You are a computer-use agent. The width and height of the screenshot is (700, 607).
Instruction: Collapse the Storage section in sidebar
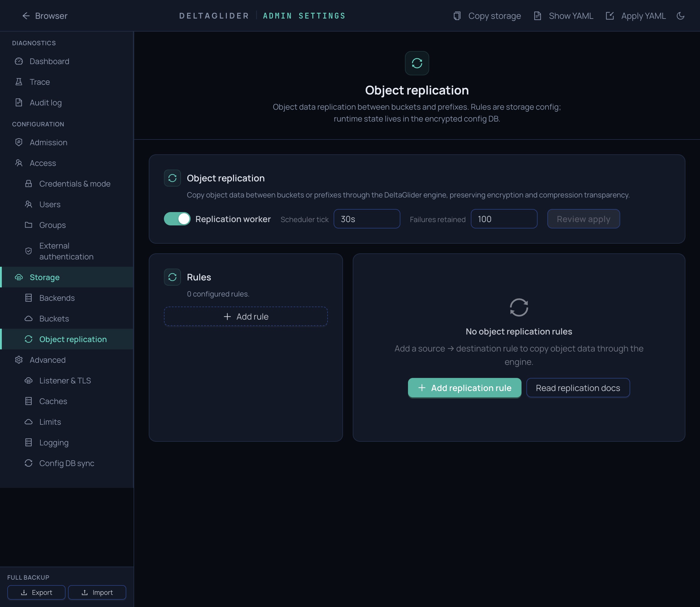45,277
